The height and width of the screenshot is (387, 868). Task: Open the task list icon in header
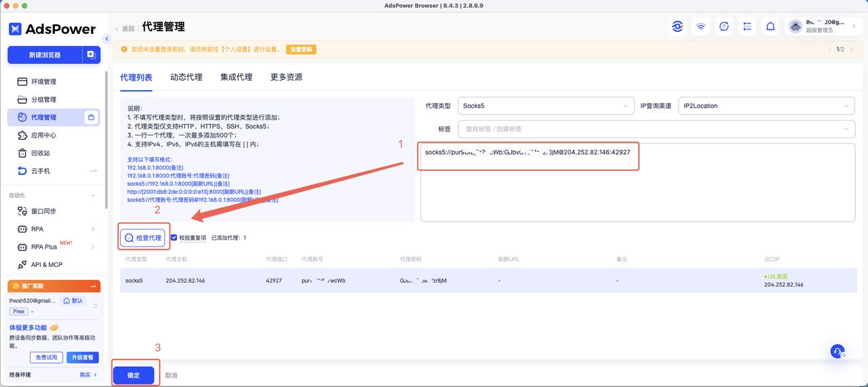coord(747,26)
